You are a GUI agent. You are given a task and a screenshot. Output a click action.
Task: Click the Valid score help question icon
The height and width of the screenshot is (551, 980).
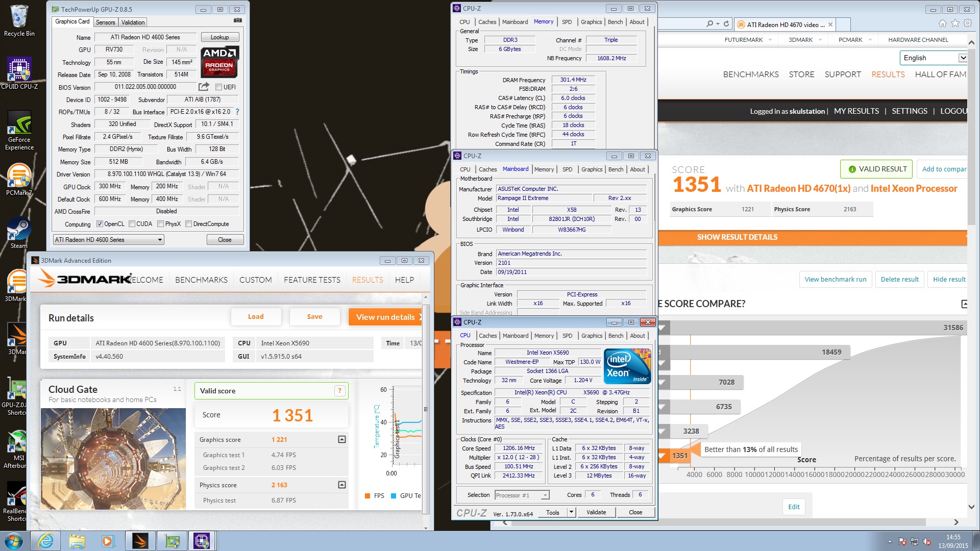click(339, 391)
